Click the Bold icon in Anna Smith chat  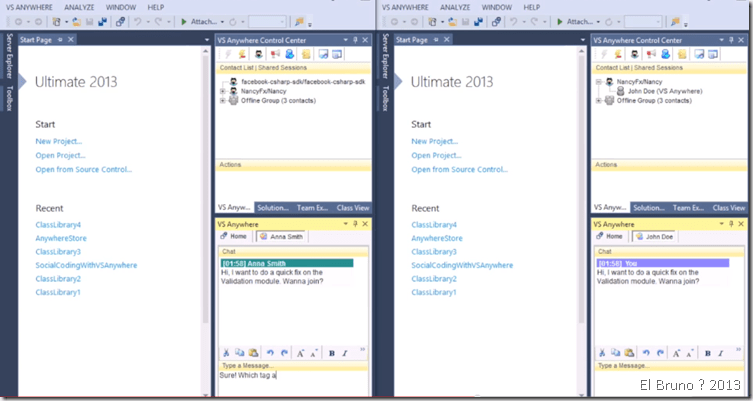330,352
